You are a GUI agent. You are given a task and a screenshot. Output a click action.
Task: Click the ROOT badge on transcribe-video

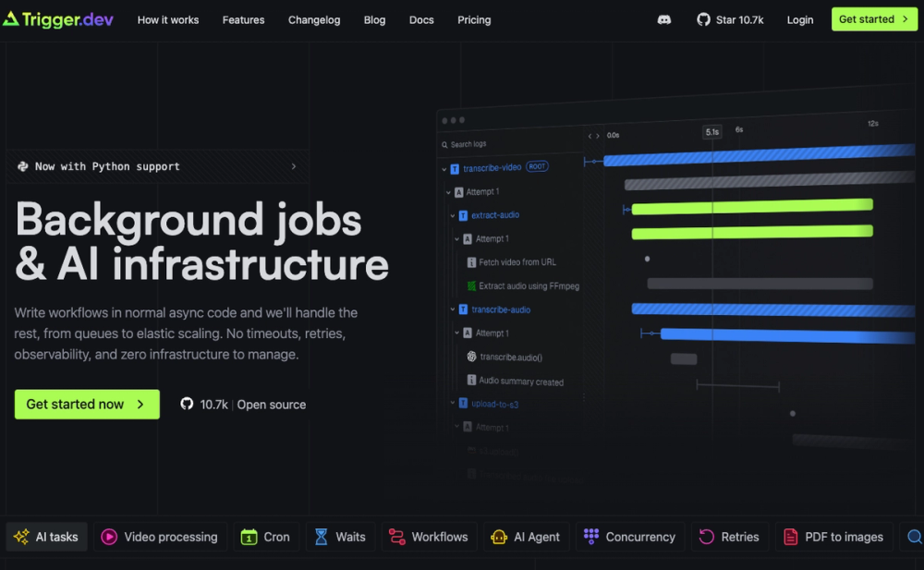537,167
